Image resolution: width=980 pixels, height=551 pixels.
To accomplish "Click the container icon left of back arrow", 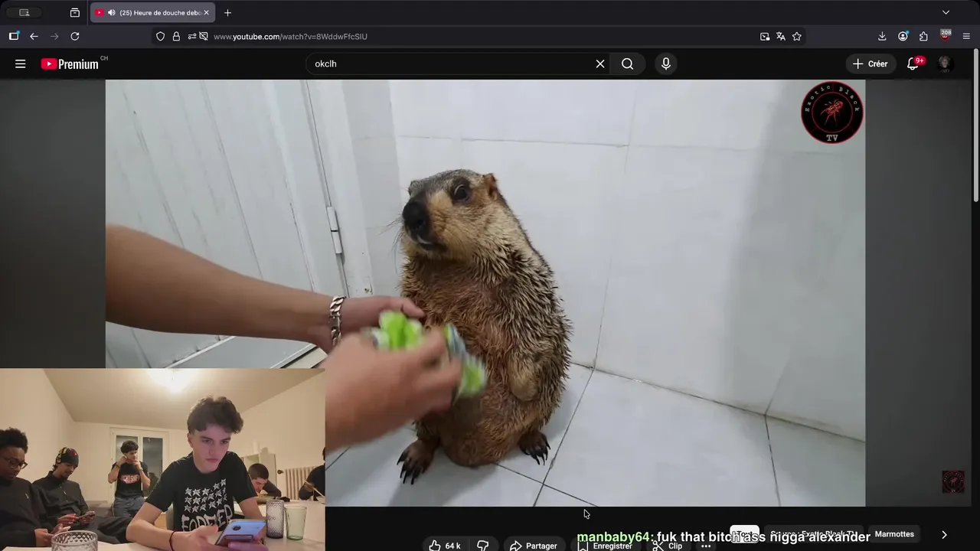I will point(14,36).
